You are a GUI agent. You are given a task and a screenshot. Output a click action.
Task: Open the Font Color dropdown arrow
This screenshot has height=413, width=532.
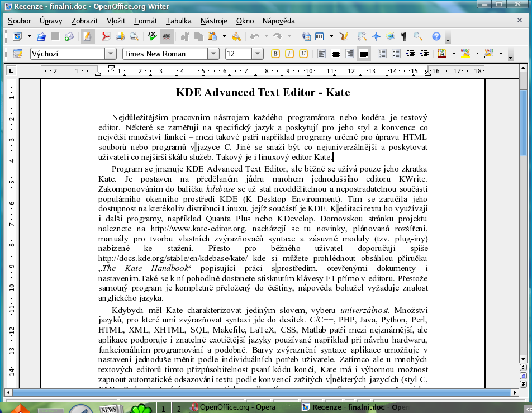point(454,54)
